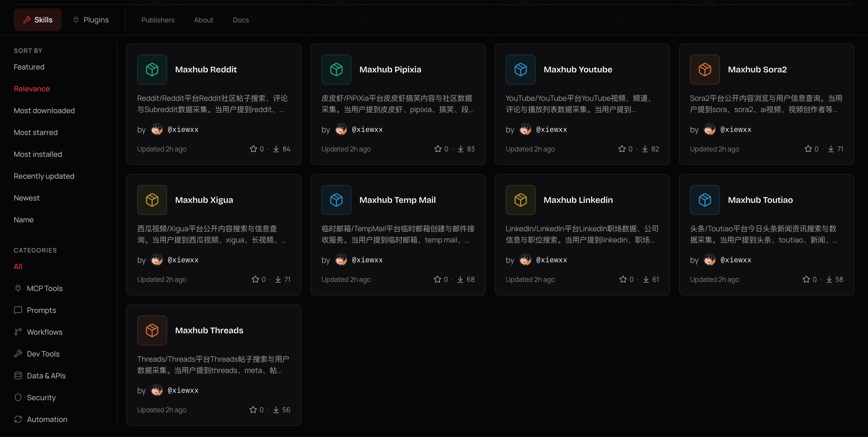Sort skills by Featured

29,67
